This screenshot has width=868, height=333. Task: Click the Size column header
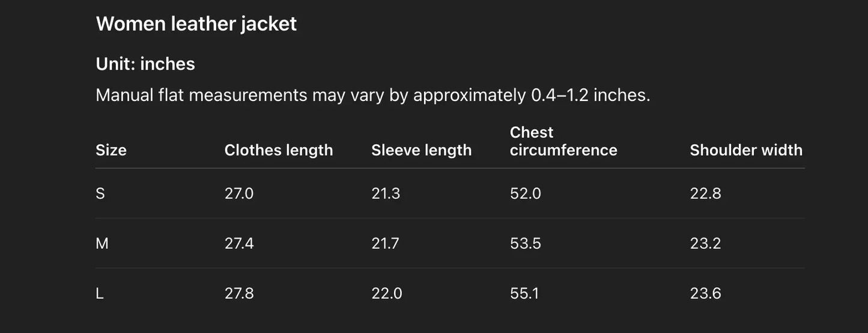coord(111,150)
